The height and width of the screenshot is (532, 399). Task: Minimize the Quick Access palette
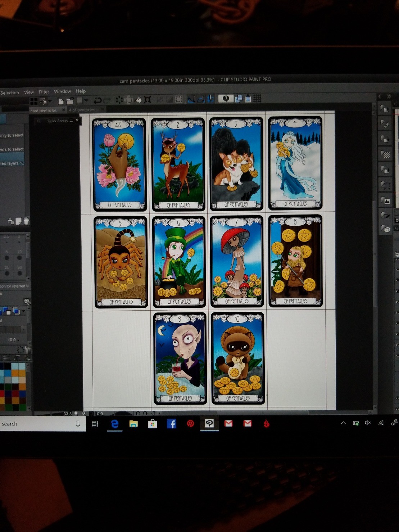tap(71, 121)
